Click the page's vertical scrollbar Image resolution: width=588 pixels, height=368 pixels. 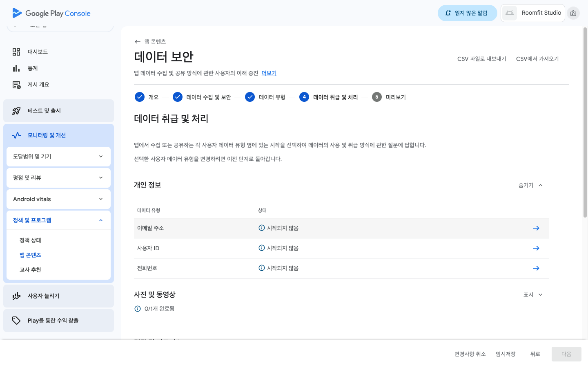[x=585, y=123]
